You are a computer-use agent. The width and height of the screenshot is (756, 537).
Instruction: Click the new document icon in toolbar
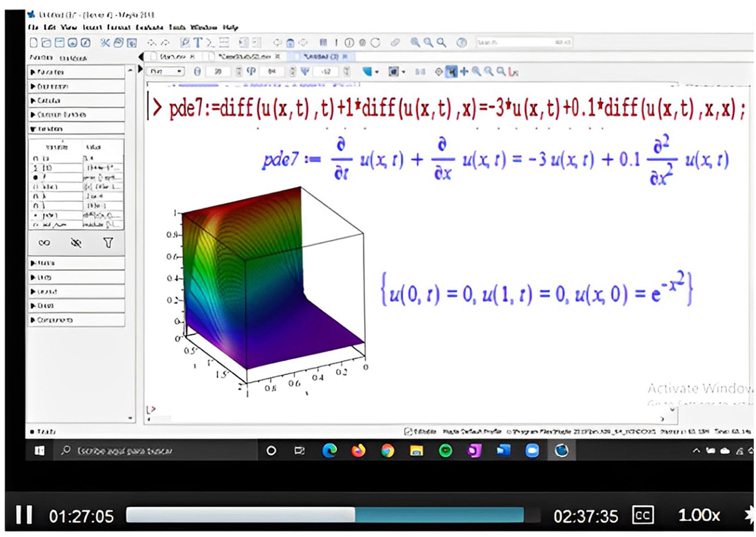[34, 43]
